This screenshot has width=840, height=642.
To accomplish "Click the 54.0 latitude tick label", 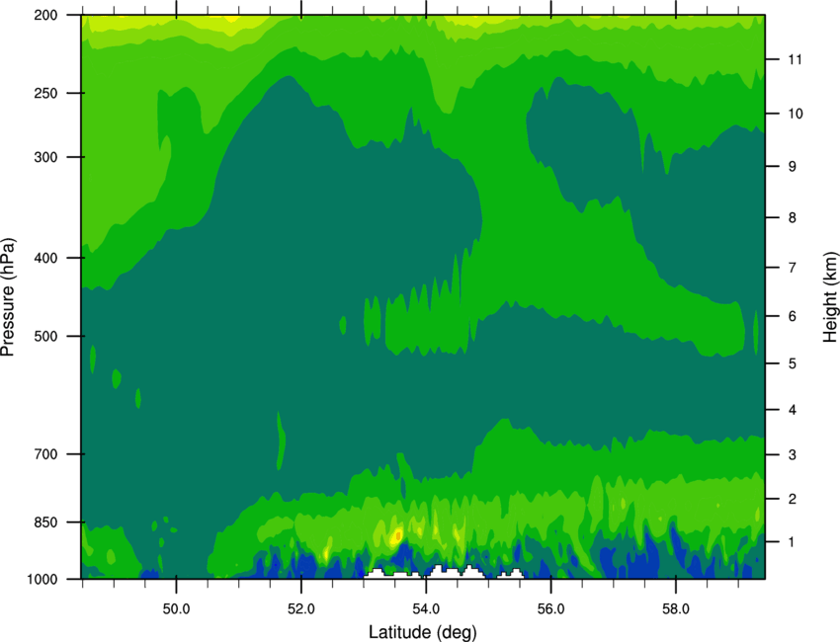I will coord(427,609).
